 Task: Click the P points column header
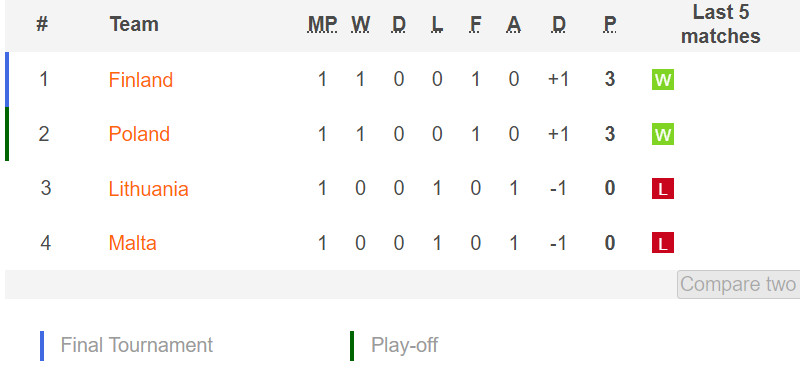(x=609, y=24)
